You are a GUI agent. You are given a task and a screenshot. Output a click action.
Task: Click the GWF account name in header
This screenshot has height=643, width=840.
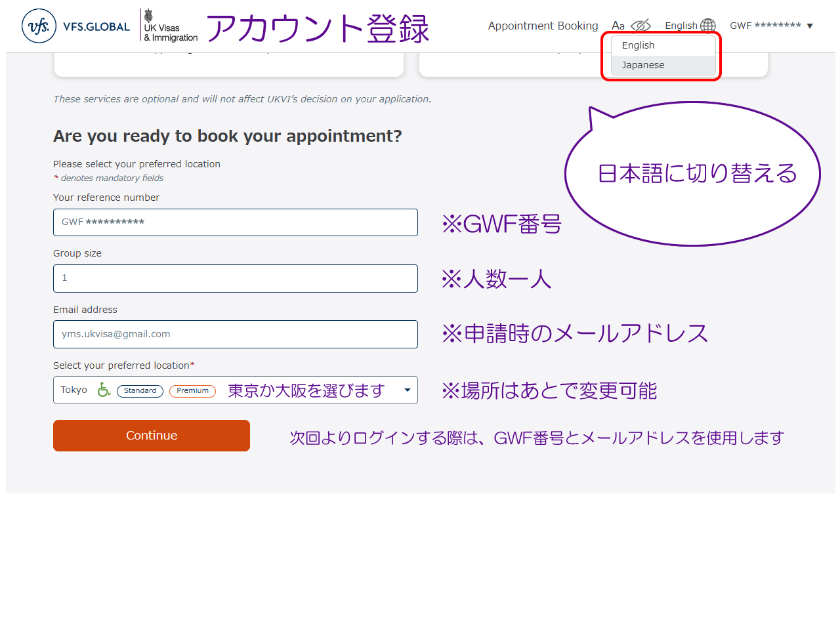click(x=765, y=26)
